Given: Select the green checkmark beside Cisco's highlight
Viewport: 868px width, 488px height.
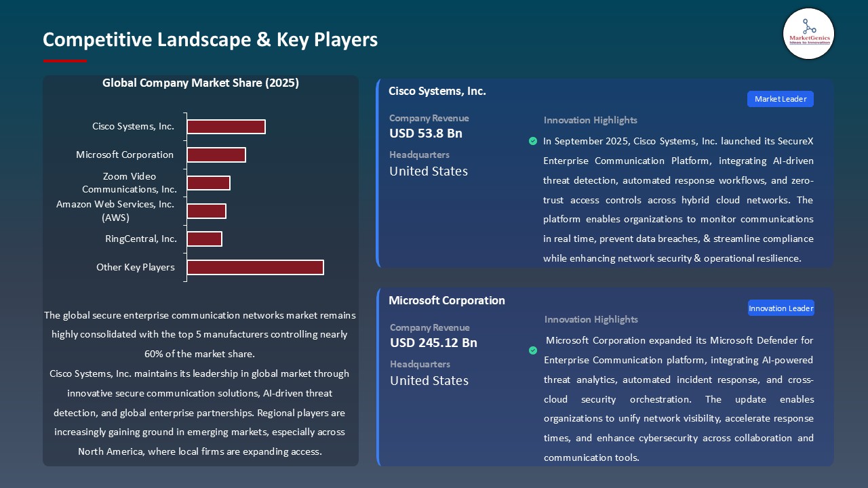Looking at the screenshot, I should click(533, 142).
